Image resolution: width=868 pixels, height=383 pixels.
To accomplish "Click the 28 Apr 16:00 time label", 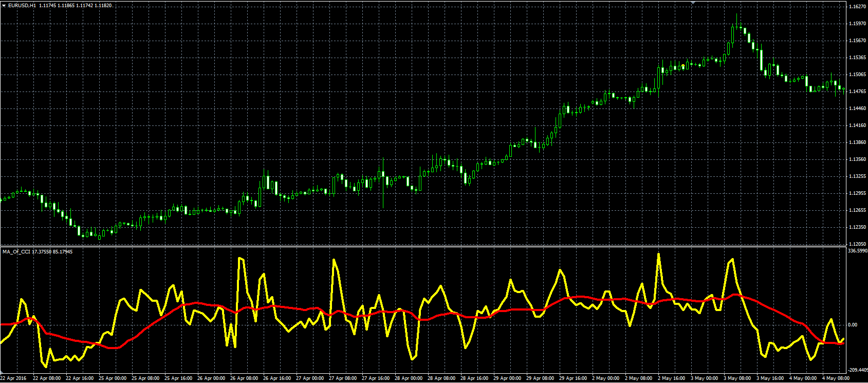I will point(474,378).
